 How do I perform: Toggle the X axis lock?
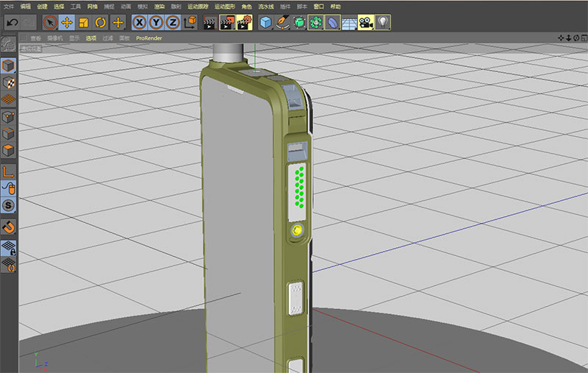140,23
